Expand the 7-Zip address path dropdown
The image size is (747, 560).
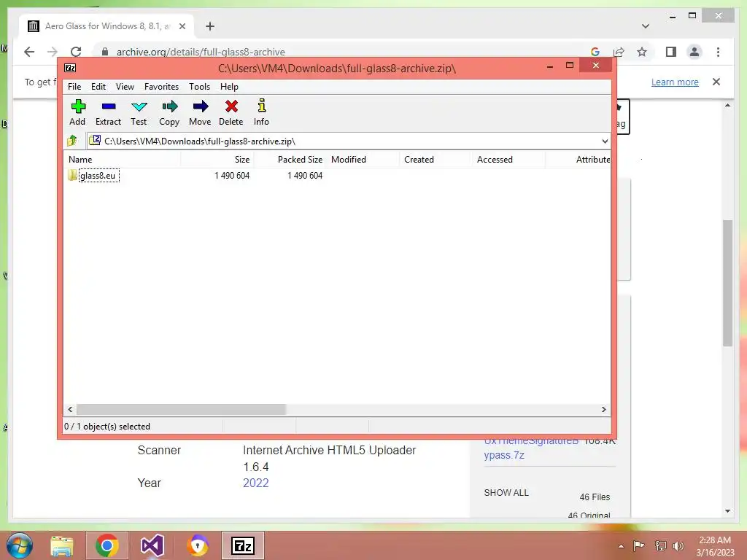605,141
